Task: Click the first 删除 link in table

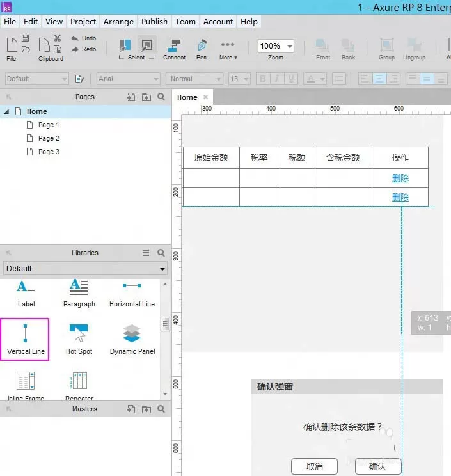Action: (x=400, y=178)
